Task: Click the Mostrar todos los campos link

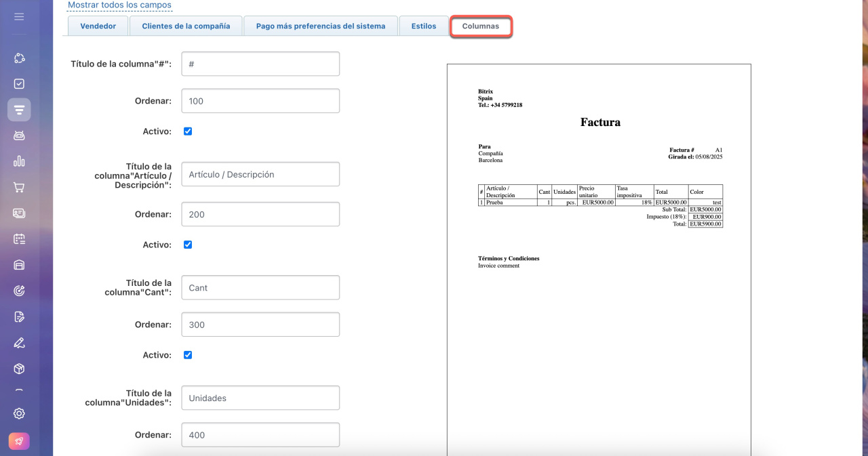Action: click(119, 5)
